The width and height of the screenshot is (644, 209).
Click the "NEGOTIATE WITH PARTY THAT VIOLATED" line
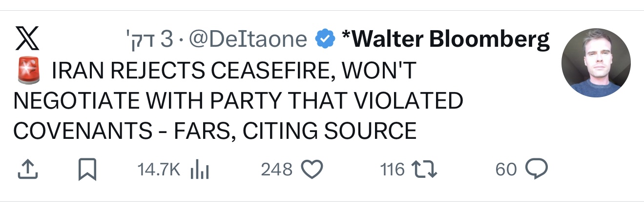[238, 101]
